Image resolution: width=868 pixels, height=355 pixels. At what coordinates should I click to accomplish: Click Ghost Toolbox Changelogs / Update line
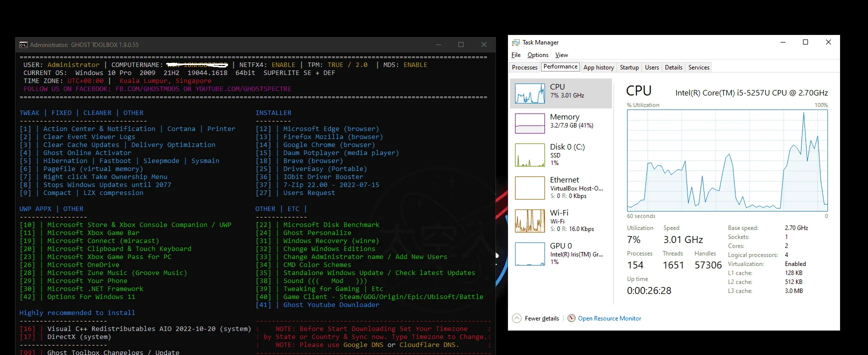pos(99,352)
